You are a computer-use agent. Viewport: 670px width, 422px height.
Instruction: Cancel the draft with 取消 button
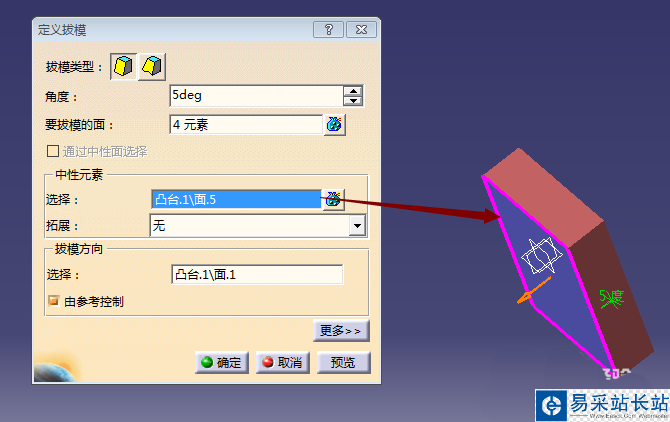[282, 363]
